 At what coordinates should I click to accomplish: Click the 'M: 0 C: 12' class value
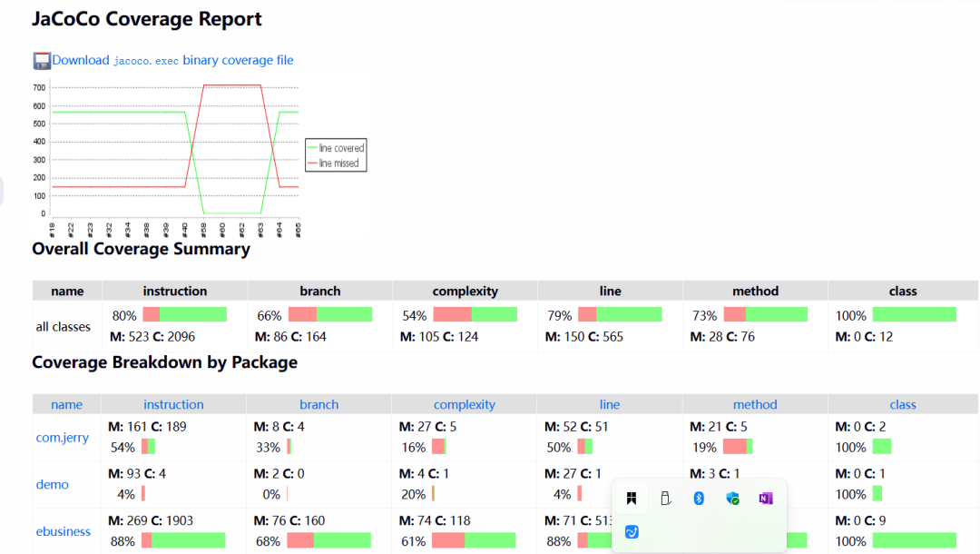(865, 336)
